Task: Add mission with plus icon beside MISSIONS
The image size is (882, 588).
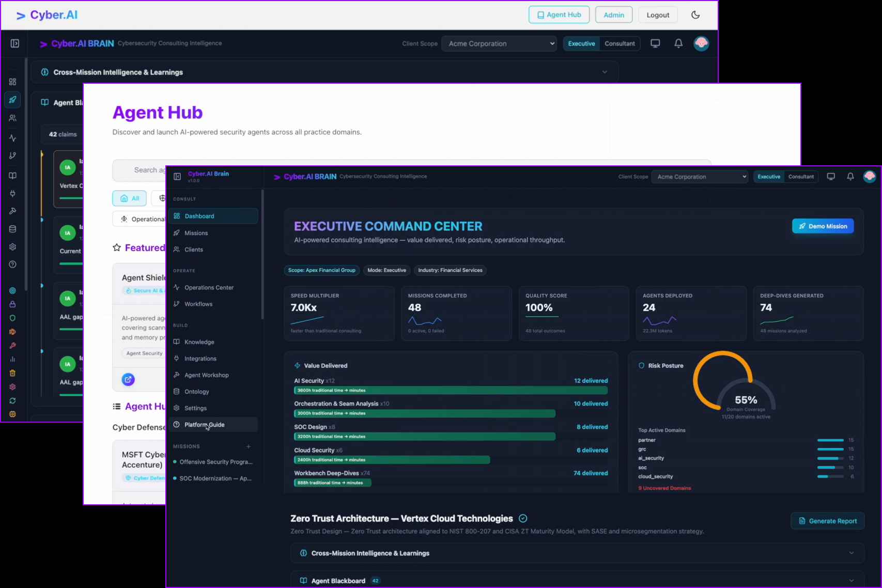Action: pyautogui.click(x=249, y=446)
